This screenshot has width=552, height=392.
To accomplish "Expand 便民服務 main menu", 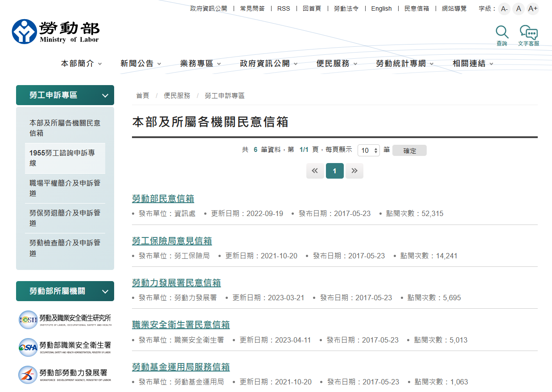I will (337, 64).
